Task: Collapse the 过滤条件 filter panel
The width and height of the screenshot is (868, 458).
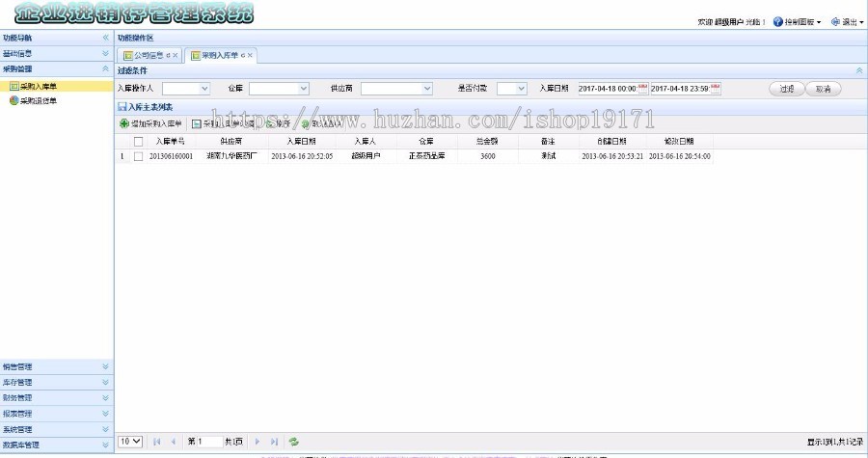Action: (x=859, y=70)
